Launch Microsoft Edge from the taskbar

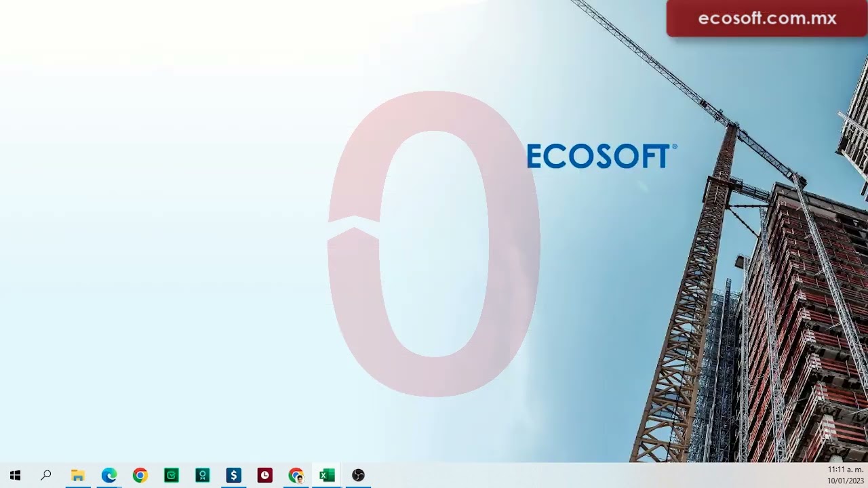(x=109, y=476)
